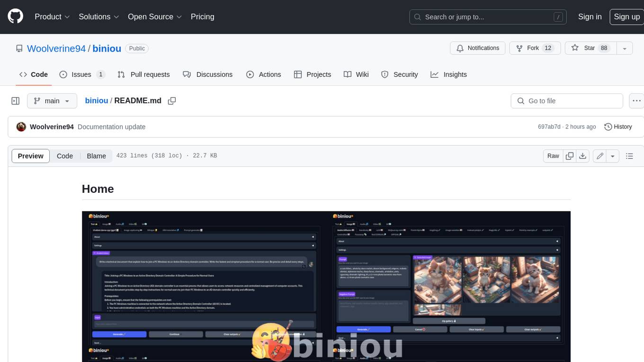Open the Wiki tab
The height and width of the screenshot is (362, 644).
pyautogui.click(x=356, y=74)
